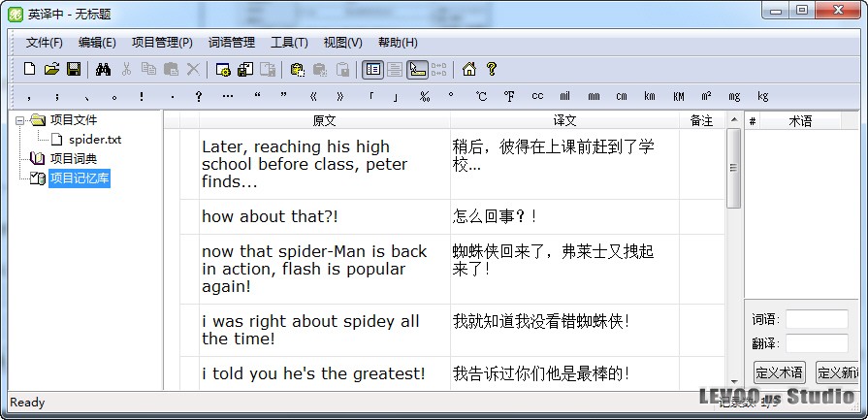Image resolution: width=868 pixels, height=420 pixels.
Task: Insert the ℃ Celsius symbol
Action: tap(481, 96)
